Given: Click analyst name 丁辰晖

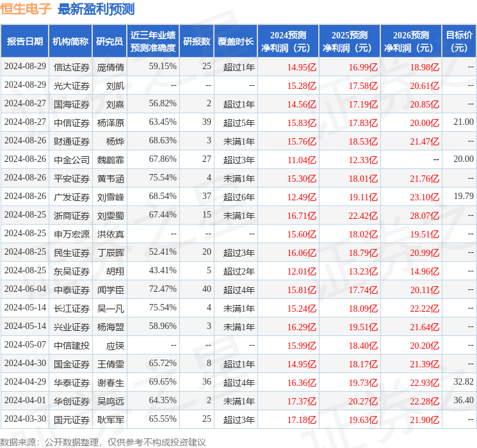Looking at the screenshot, I should (x=111, y=253).
